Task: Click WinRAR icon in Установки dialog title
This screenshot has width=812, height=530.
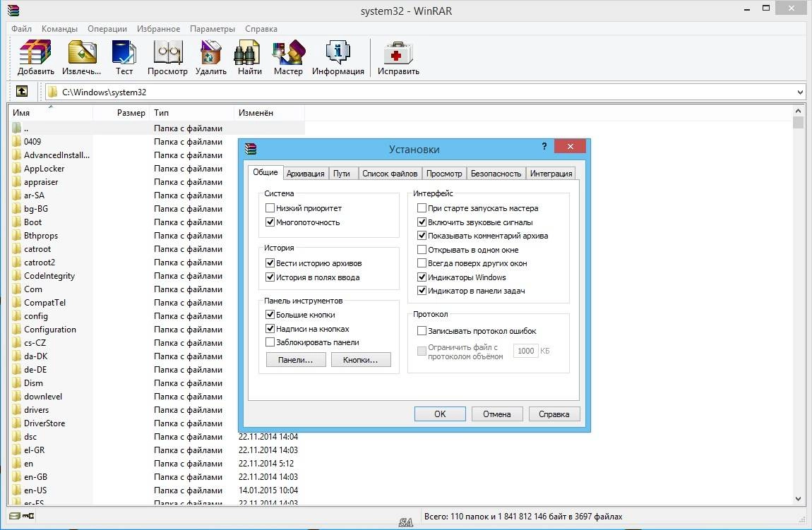Action: point(251,149)
